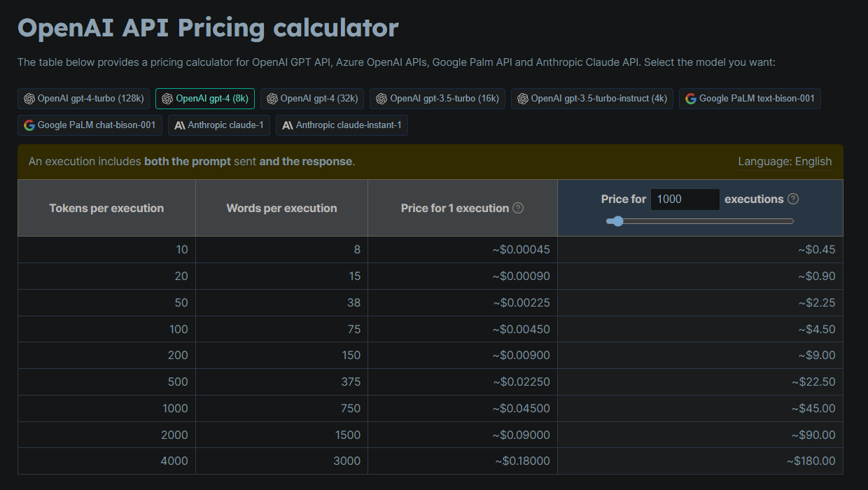Viewport: 868px width, 490px height.
Task: Click the executions number input field
Action: coord(685,199)
